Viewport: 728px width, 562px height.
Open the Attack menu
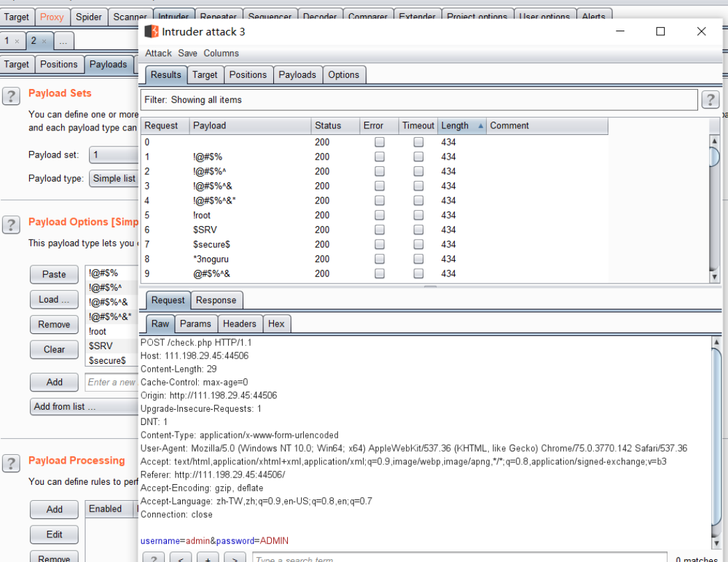pos(158,53)
